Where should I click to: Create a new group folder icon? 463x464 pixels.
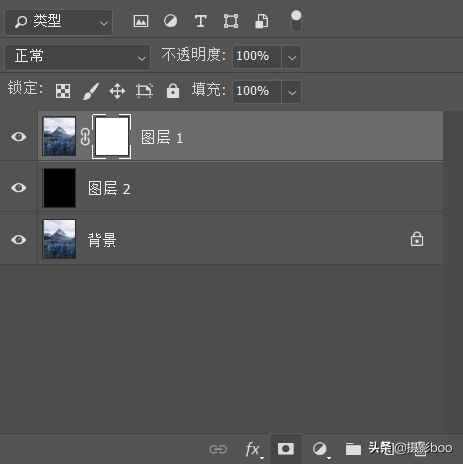(353, 449)
